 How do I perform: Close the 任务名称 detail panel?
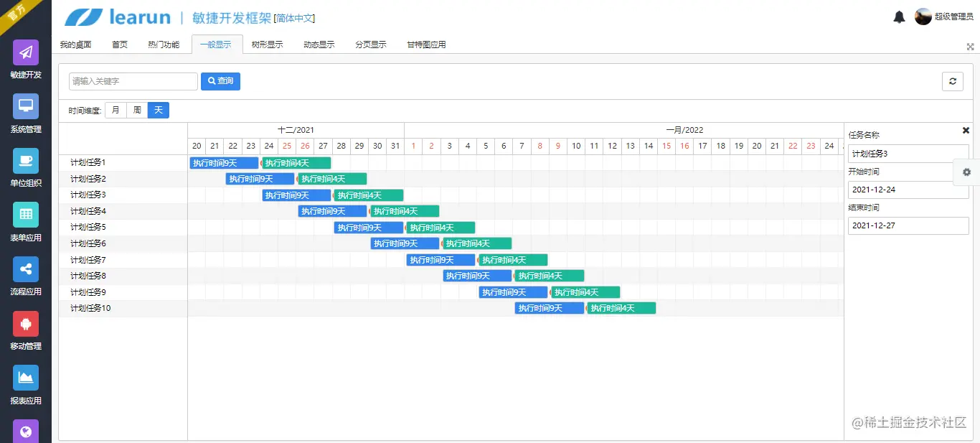coord(967,130)
